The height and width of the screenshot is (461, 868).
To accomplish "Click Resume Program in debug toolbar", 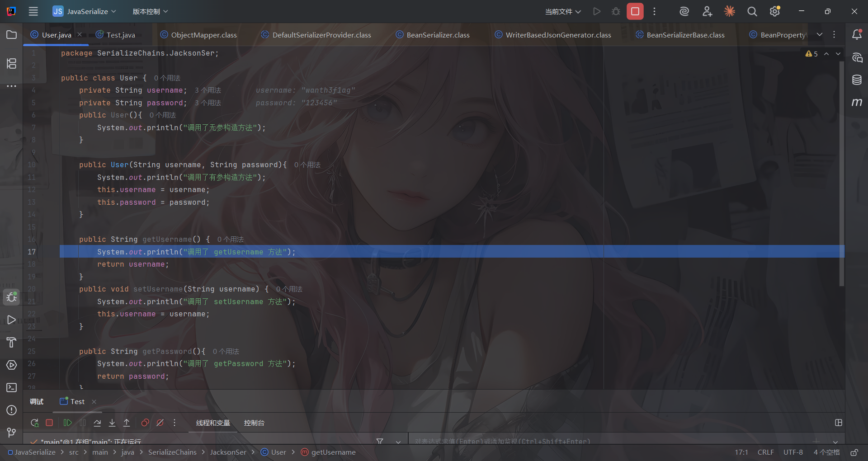I will point(67,423).
